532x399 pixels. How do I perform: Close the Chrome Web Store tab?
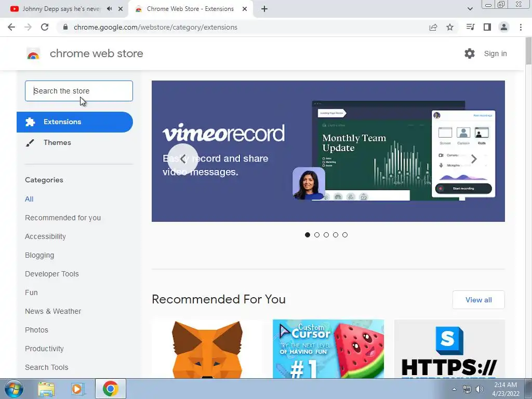[245, 9]
